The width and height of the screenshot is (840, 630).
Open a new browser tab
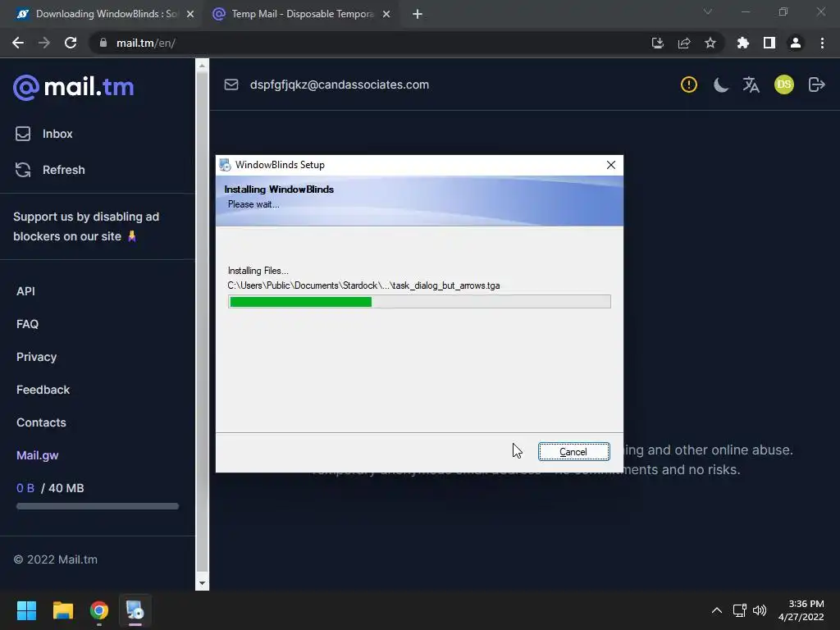click(x=418, y=15)
